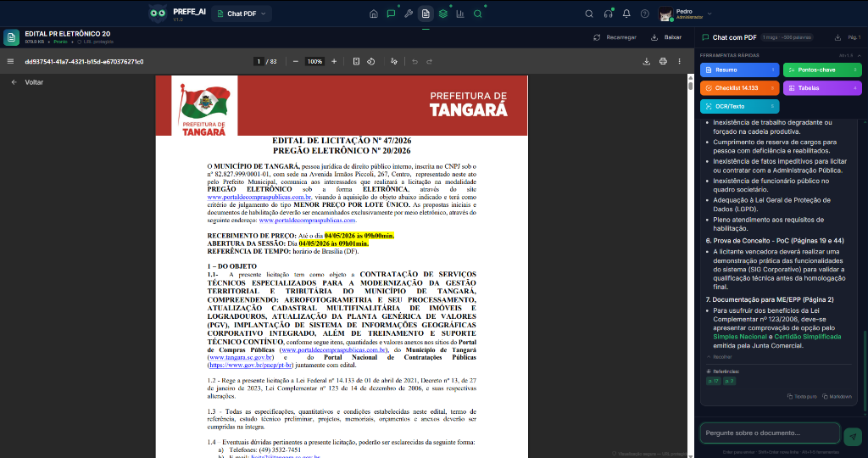Open the headset support icon

click(609, 14)
